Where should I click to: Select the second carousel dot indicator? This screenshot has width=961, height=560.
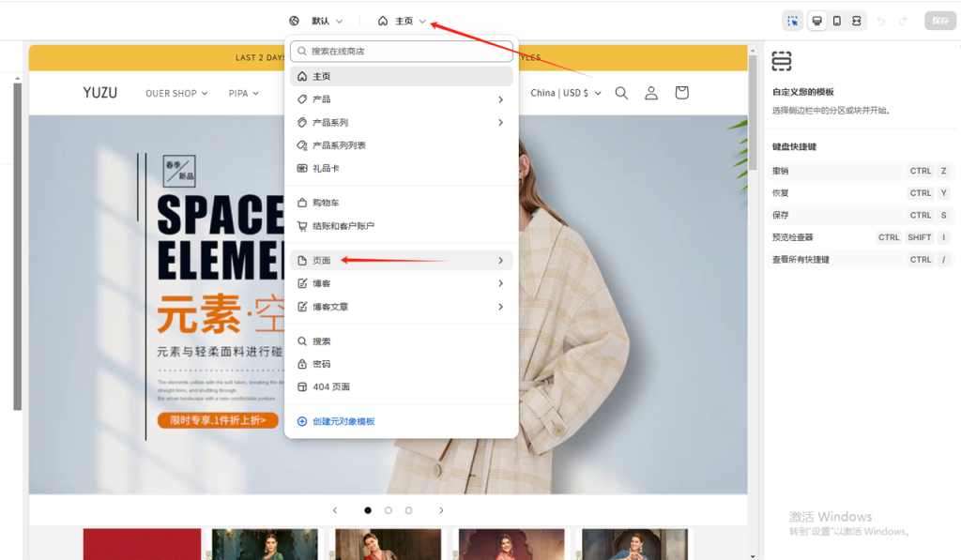click(388, 510)
